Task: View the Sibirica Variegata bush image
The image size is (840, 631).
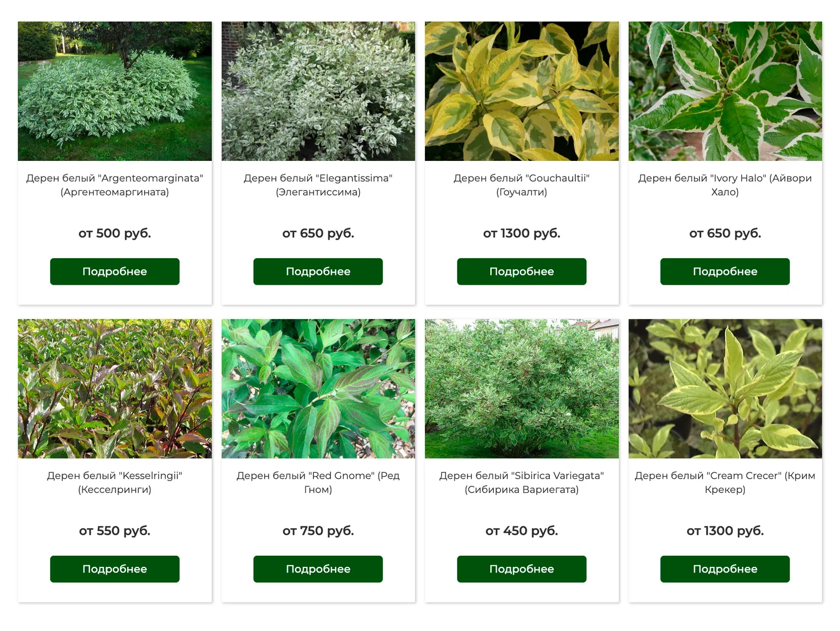Action: [522, 388]
